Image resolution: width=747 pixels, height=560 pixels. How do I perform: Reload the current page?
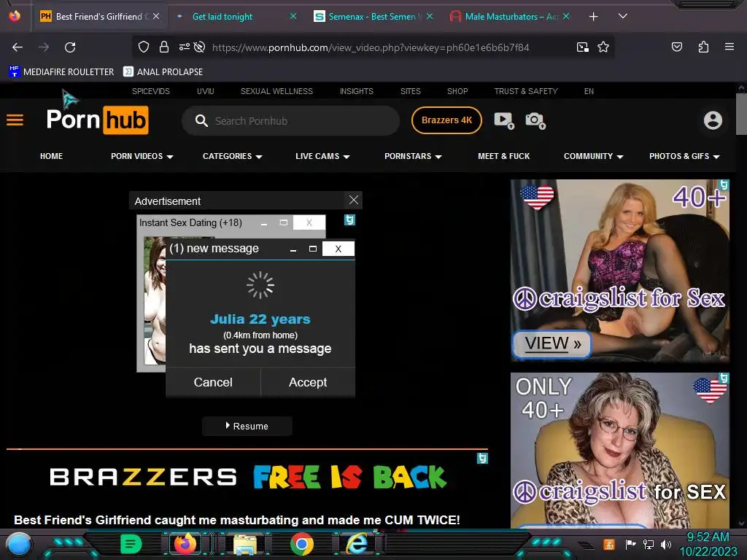pos(70,47)
